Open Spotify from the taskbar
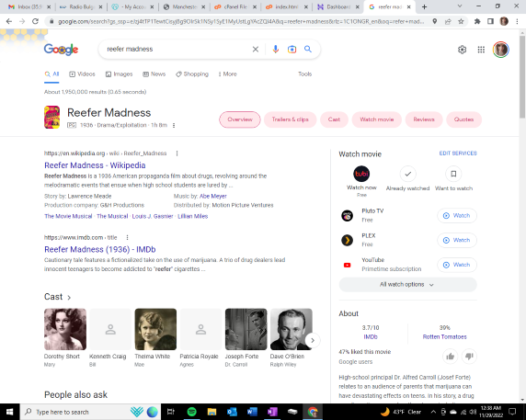526x420 pixels. pos(191,412)
